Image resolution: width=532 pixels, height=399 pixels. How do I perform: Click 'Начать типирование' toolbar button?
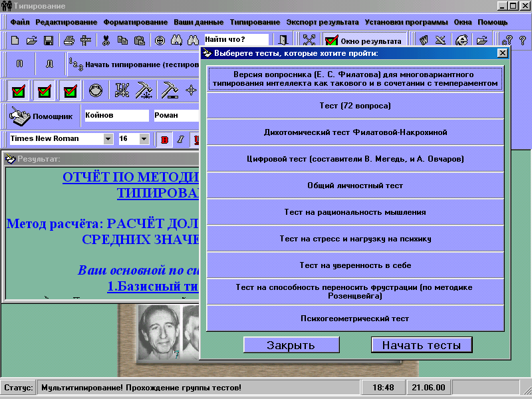pos(134,64)
